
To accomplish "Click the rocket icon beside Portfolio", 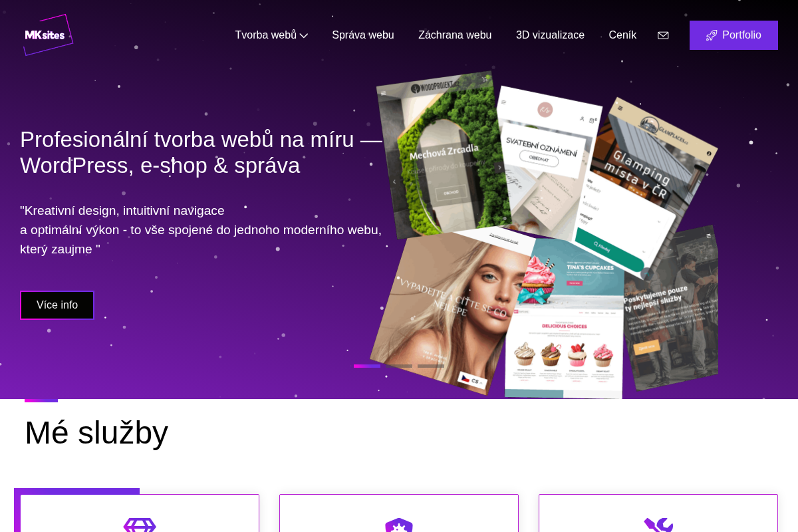I will coord(712,35).
